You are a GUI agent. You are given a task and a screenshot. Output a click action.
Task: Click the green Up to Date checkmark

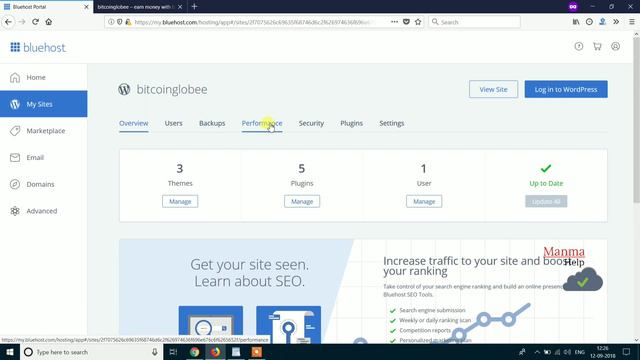point(546,168)
